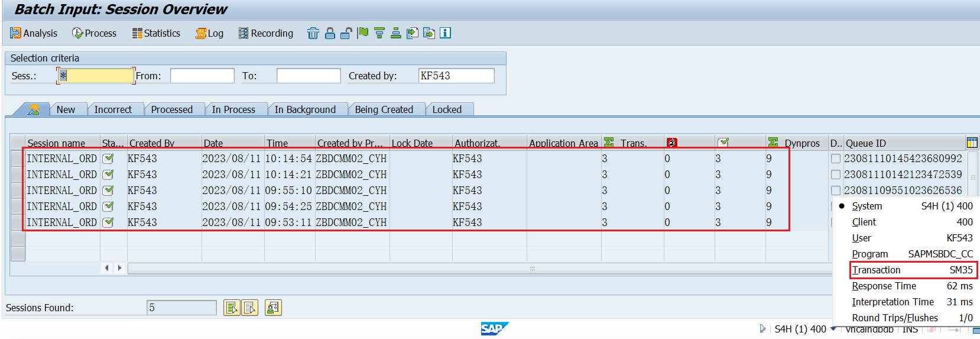The image size is (980, 339).
Task: Select the row of session at 09:55:10
Action: [18, 191]
